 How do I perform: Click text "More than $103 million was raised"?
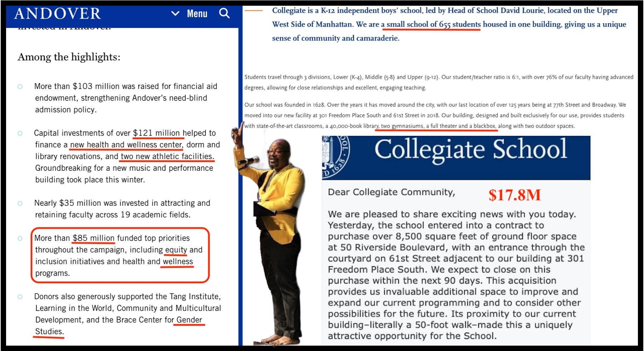coord(97,86)
